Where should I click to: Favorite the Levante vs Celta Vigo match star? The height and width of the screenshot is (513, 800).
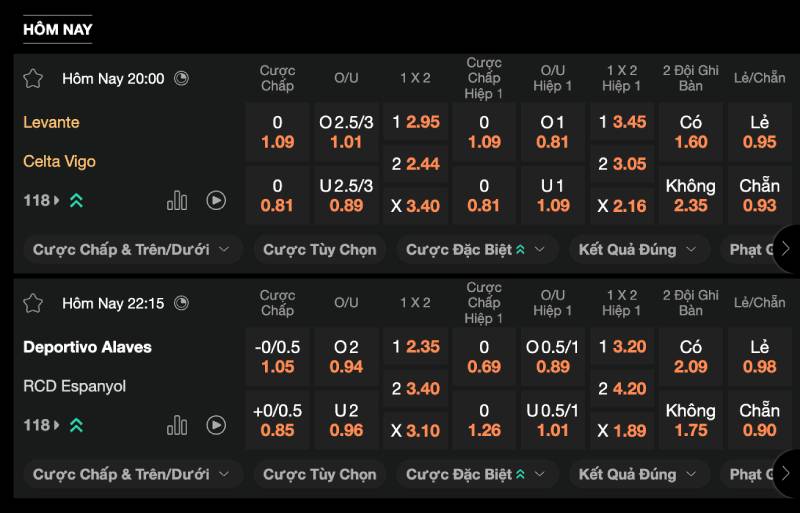(x=33, y=78)
